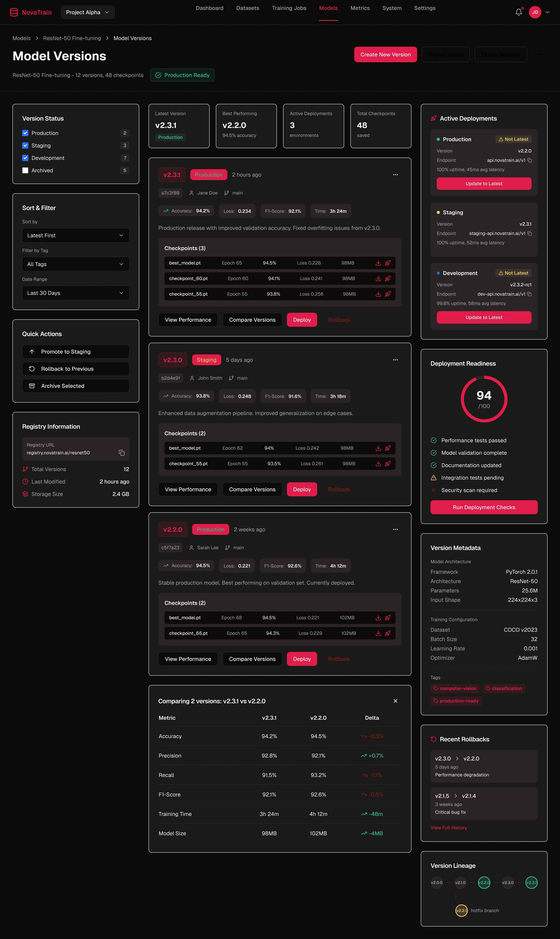Image resolution: width=560 pixels, height=939 pixels.
Task: Go to the Training Jobs tab
Action: (289, 8)
